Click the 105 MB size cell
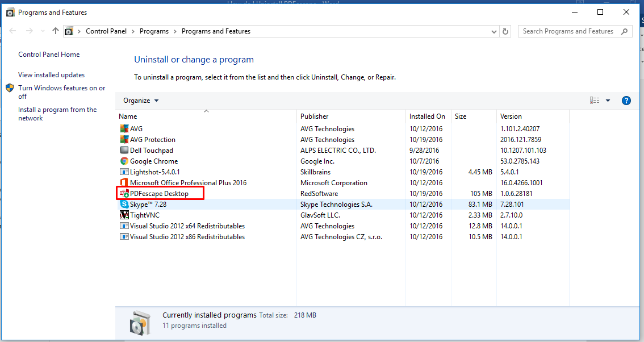Viewport: 644px width, 342px height. (x=482, y=194)
